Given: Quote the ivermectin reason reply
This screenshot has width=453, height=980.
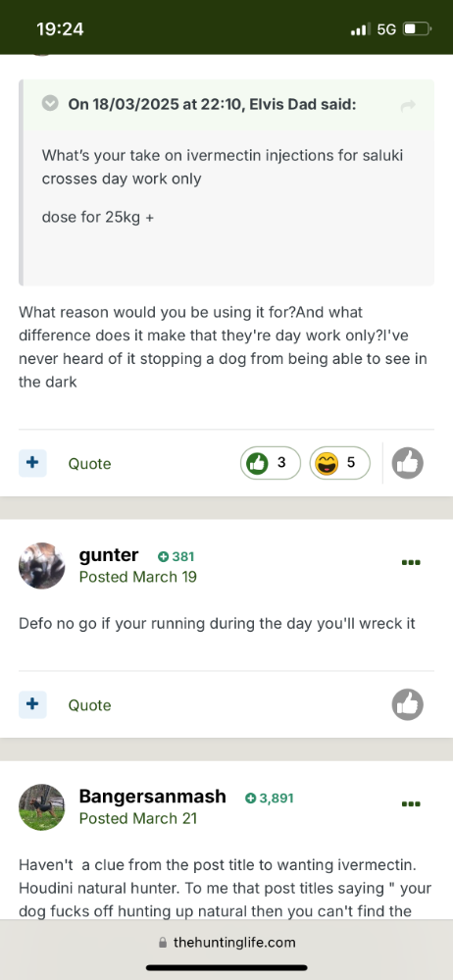Looking at the screenshot, I should 89,464.
